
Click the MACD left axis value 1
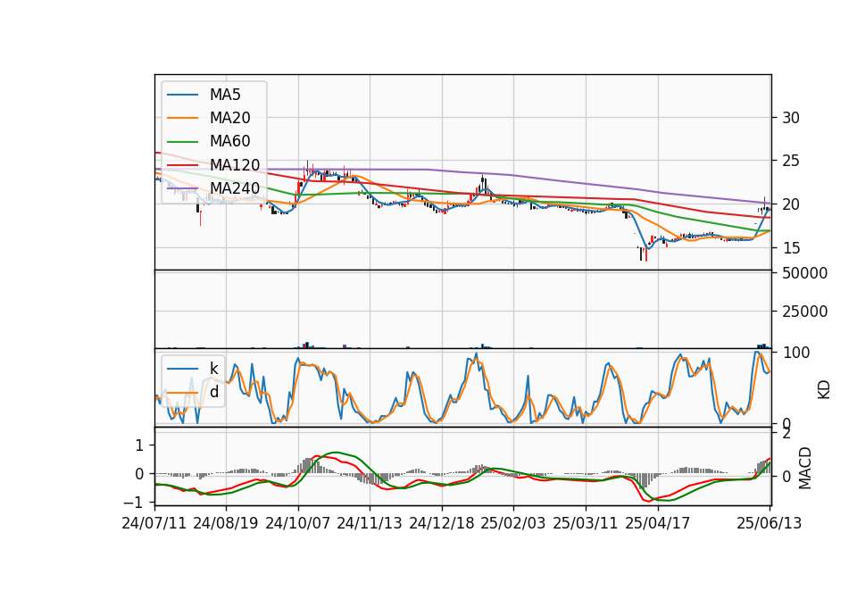[x=139, y=445]
